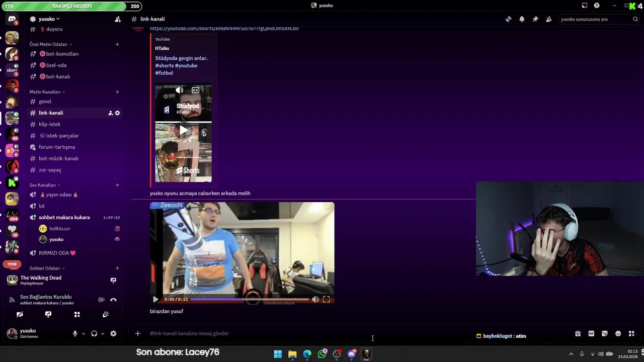Open the bot-komutları channel
The width and height of the screenshot is (644, 362).
coord(74,54)
